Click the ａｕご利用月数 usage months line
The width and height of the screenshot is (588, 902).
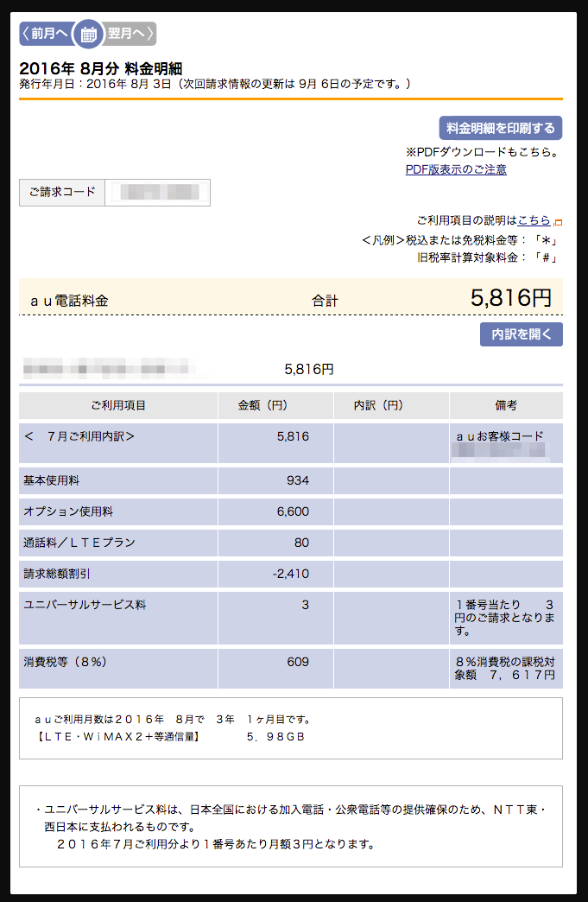coord(173,719)
